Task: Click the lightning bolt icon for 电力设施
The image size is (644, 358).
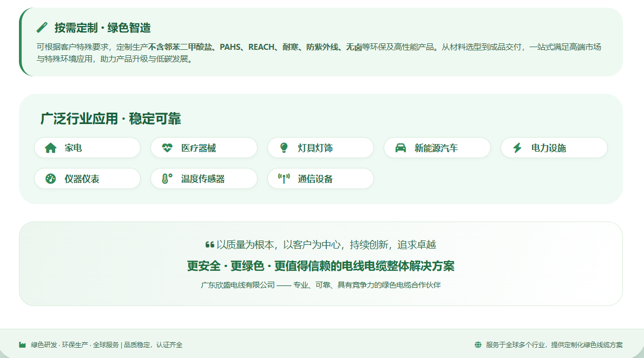Action: 517,148
